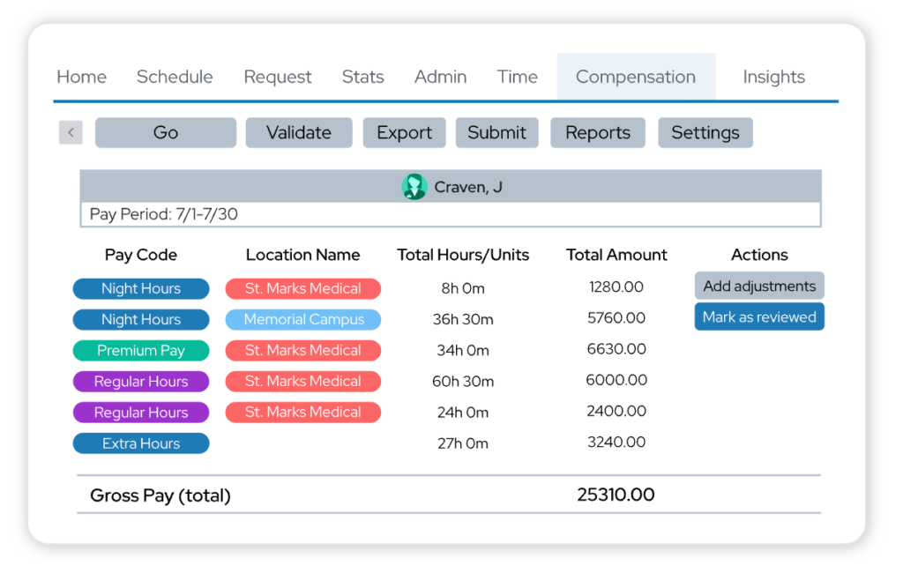
Task: Mark the pay record as reviewed
Action: pyautogui.click(x=759, y=316)
